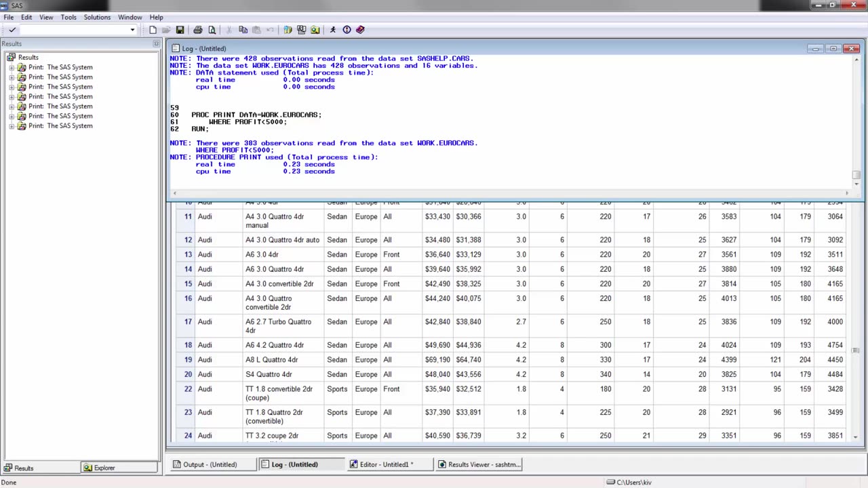Viewport: 868px width, 488px height.
Task: Open the Help menu
Action: 156,17
